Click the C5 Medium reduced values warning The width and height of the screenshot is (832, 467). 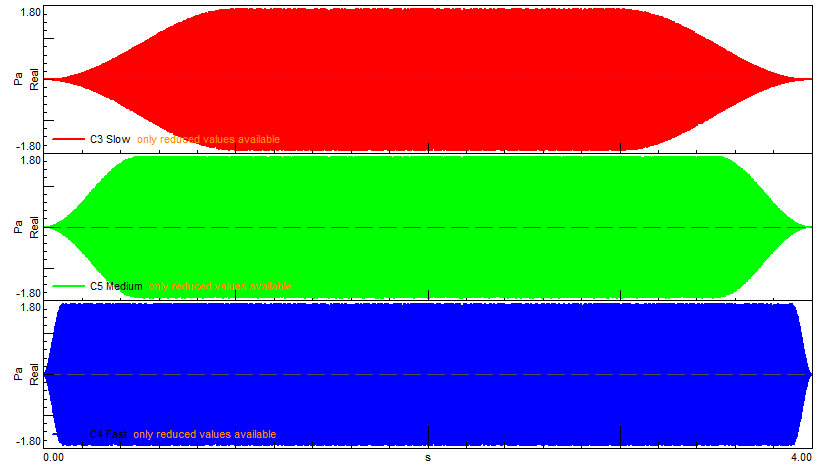click(x=220, y=286)
